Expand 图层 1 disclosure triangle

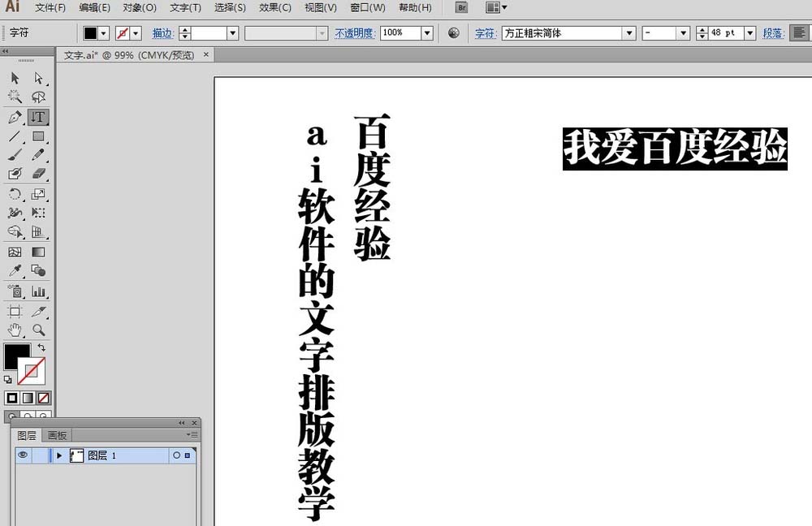pyautogui.click(x=59, y=455)
